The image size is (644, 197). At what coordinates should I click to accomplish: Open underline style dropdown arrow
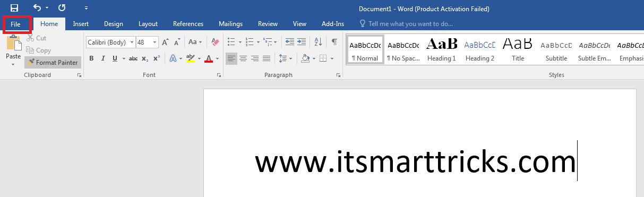[124, 58]
